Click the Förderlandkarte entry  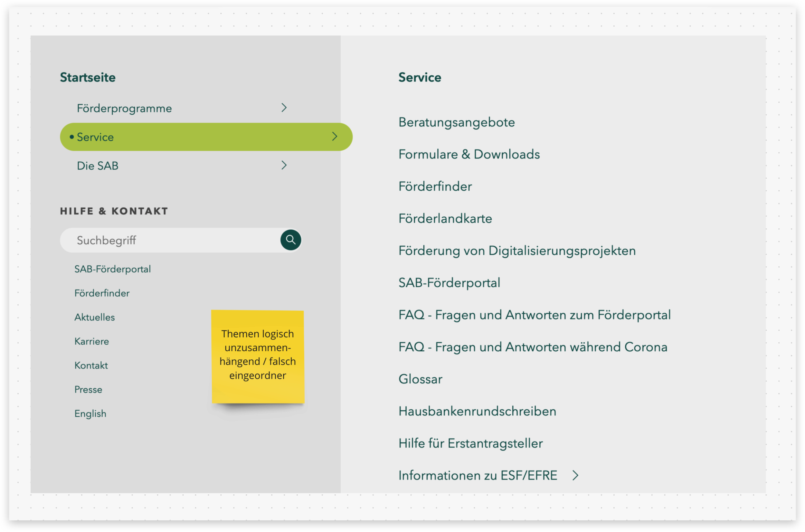tap(445, 218)
